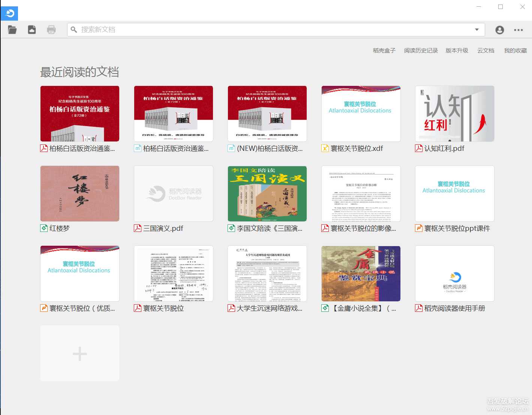Image resolution: width=532 pixels, height=415 pixels.
Task: Open the three-dot more options menu
Action: pos(519,30)
